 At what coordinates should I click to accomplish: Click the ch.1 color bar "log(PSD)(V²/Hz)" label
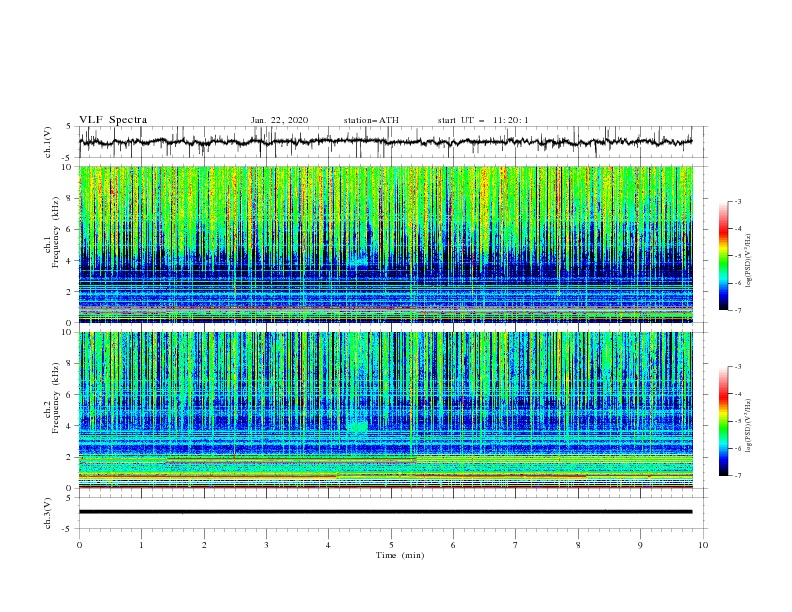pos(748,261)
